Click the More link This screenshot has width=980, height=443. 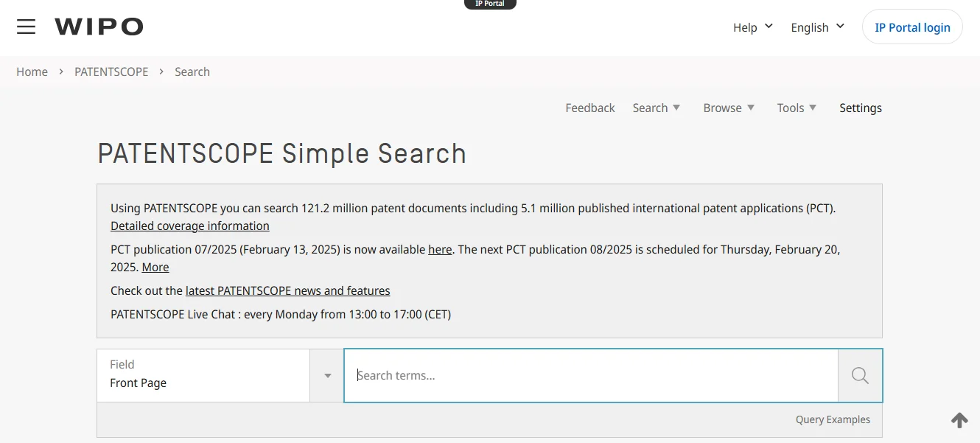coord(155,267)
